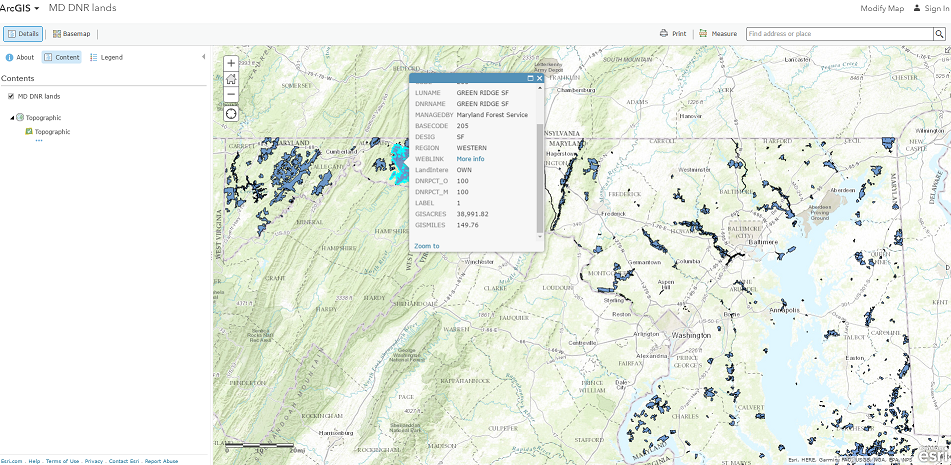Click the search magnifier icon

tap(938, 34)
